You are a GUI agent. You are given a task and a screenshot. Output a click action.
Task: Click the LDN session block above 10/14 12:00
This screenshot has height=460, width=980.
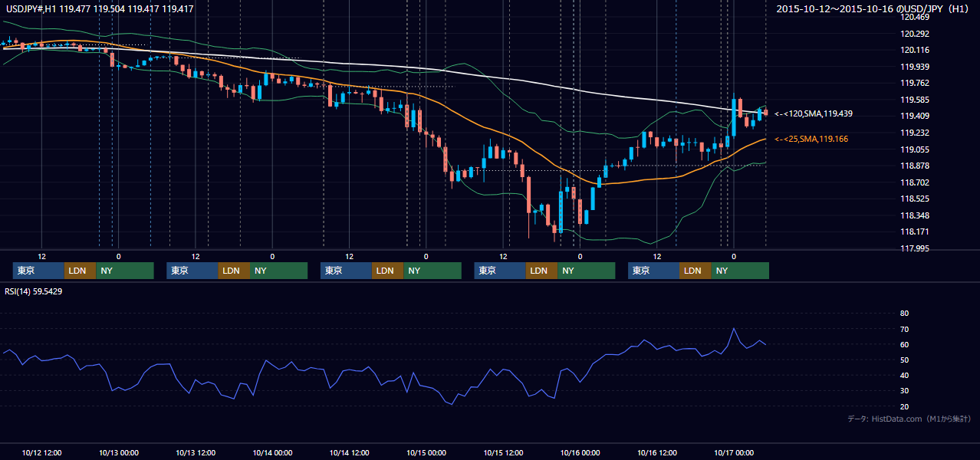387,271
